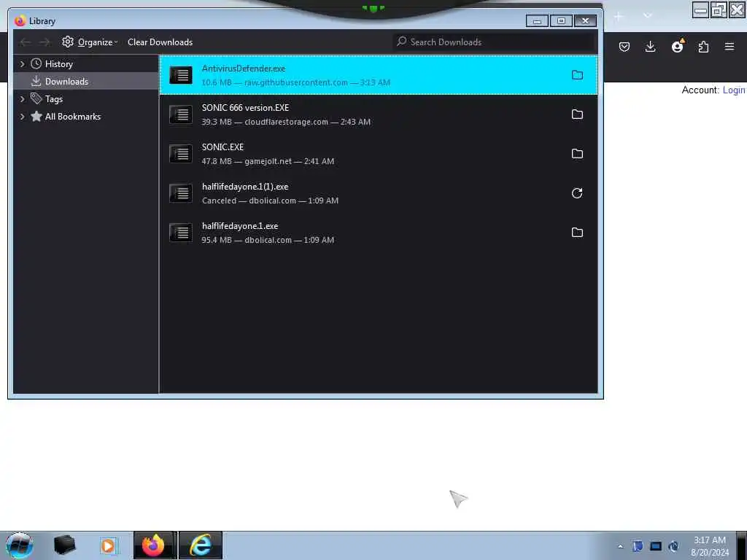
Task: Expand the History tree node
Action: (22, 64)
